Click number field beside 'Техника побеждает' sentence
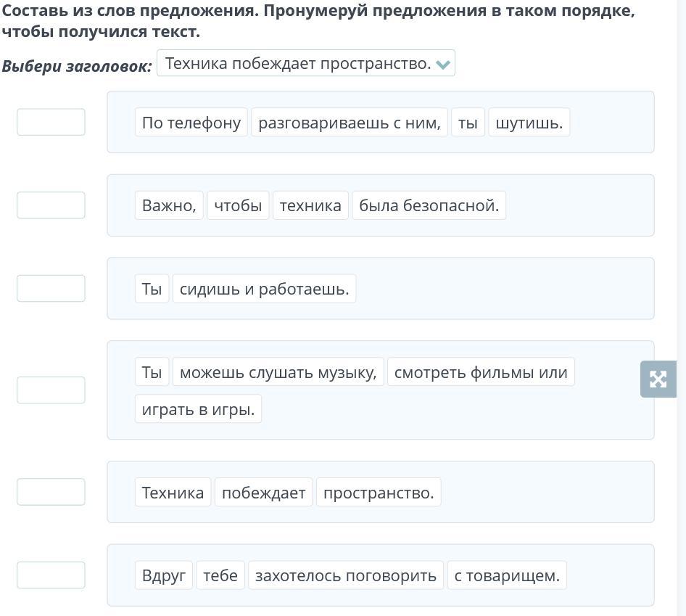This screenshot has width=686, height=616. click(51, 492)
